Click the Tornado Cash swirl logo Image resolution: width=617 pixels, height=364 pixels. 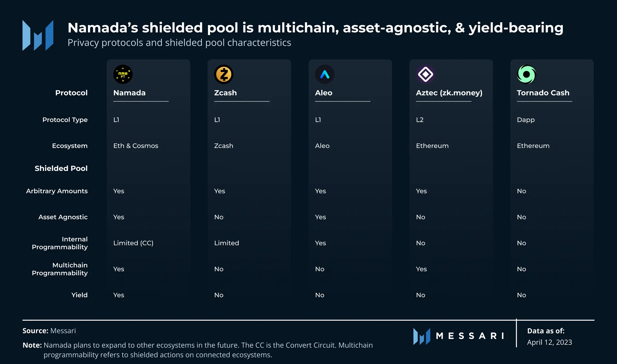(526, 74)
